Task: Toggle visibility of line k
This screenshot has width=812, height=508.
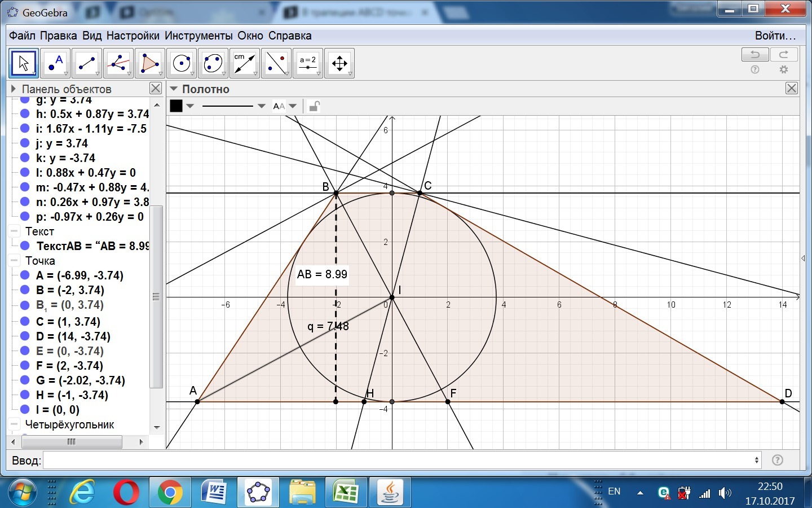Action: point(25,158)
